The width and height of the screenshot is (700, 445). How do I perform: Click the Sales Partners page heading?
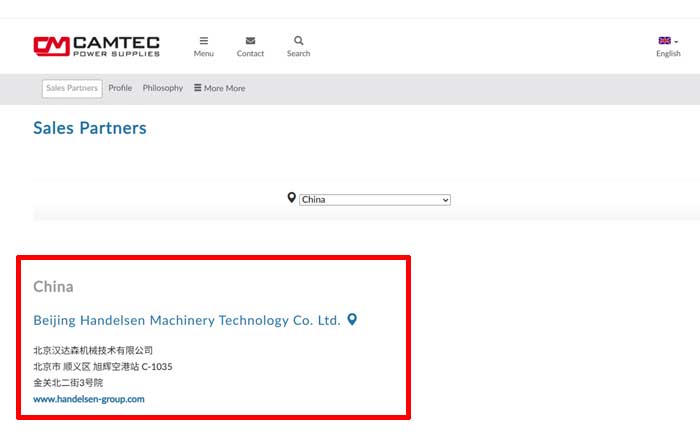pyautogui.click(x=90, y=128)
